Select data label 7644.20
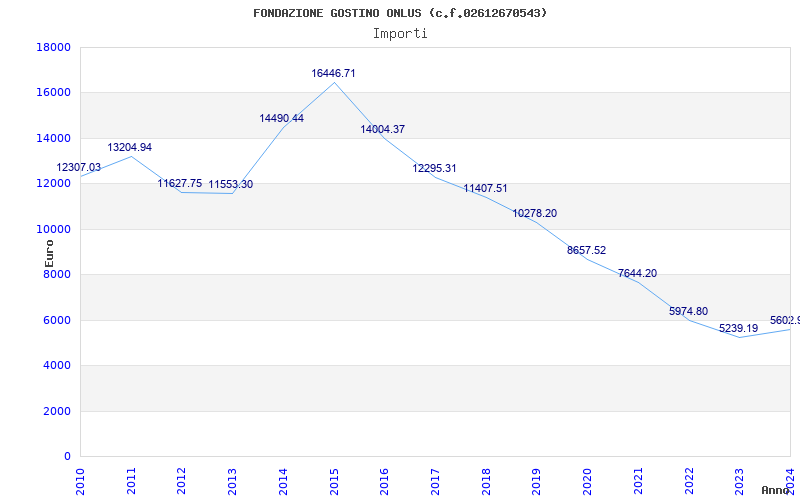 click(x=637, y=273)
